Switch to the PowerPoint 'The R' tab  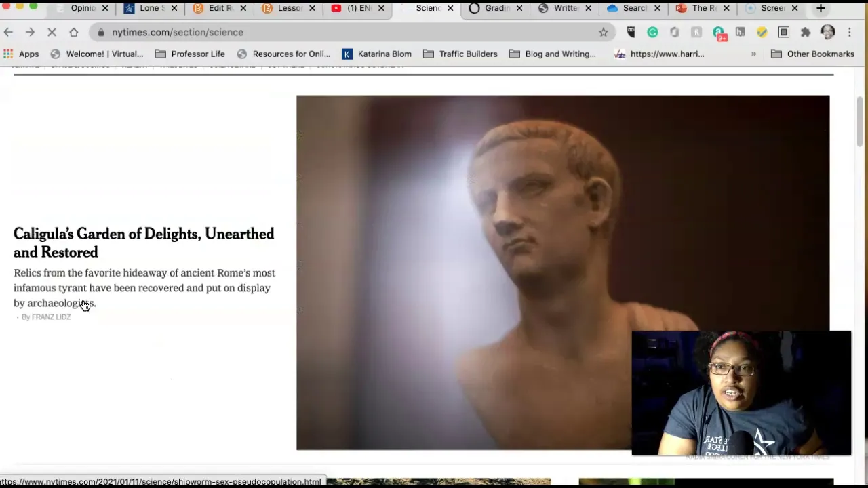704,8
